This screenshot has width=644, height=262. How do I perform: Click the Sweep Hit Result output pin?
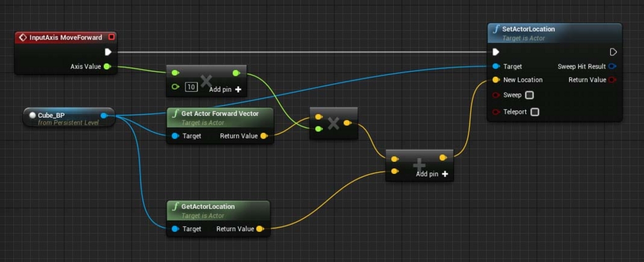613,66
